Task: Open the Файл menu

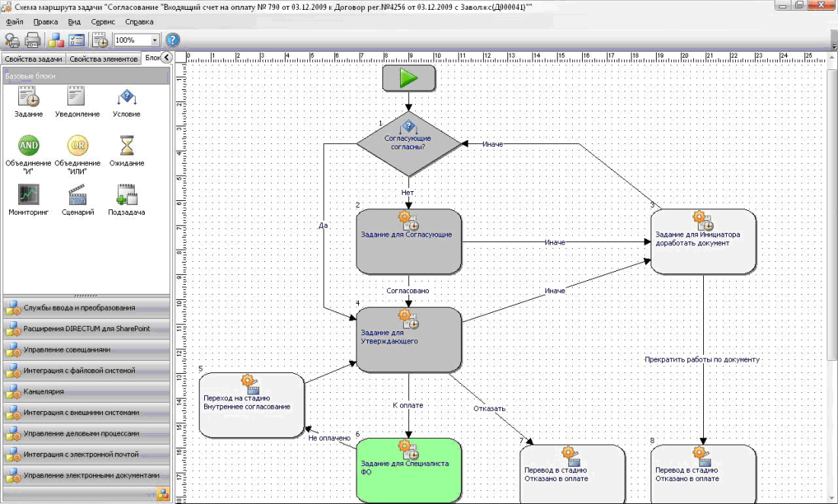Action: pos(14,22)
